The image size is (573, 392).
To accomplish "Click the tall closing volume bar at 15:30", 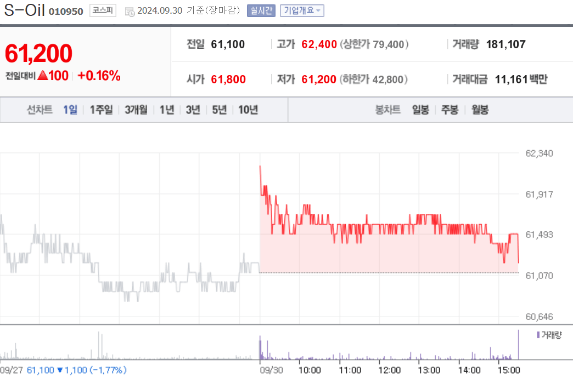I will click(518, 344).
